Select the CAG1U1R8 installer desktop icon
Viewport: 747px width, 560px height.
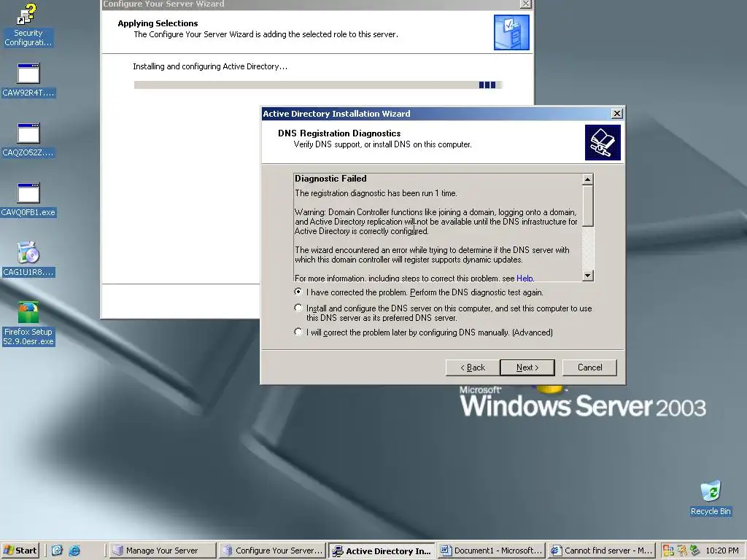pos(28,259)
